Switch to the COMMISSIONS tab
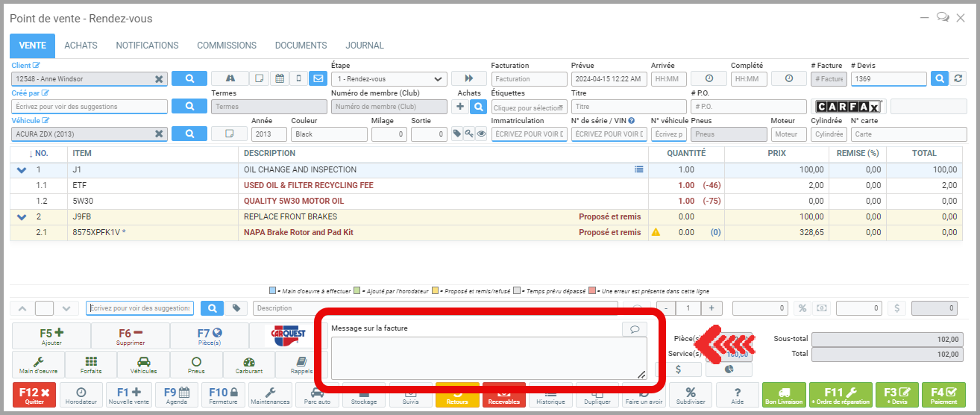The width and height of the screenshot is (980, 415). pos(227,46)
